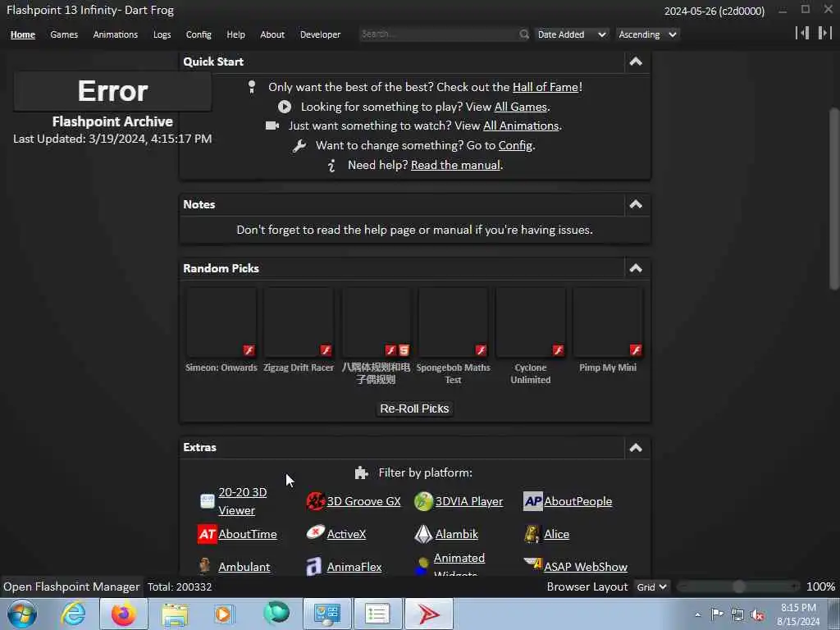Click the play icon beside All Games
This screenshot has width=840, height=630.
tap(285, 107)
